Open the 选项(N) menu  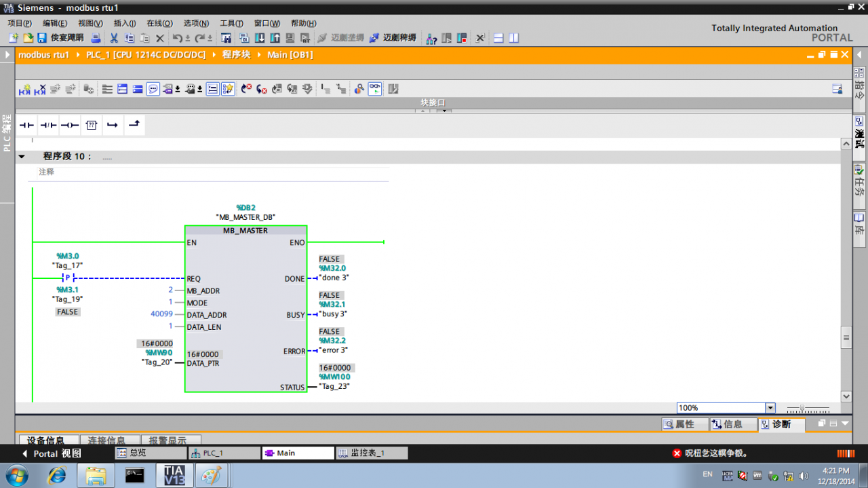pos(196,23)
